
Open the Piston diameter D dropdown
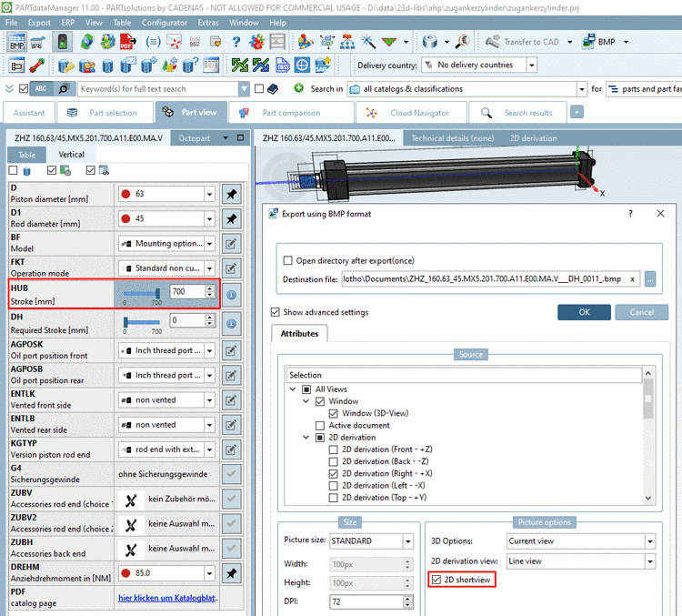click(x=210, y=194)
